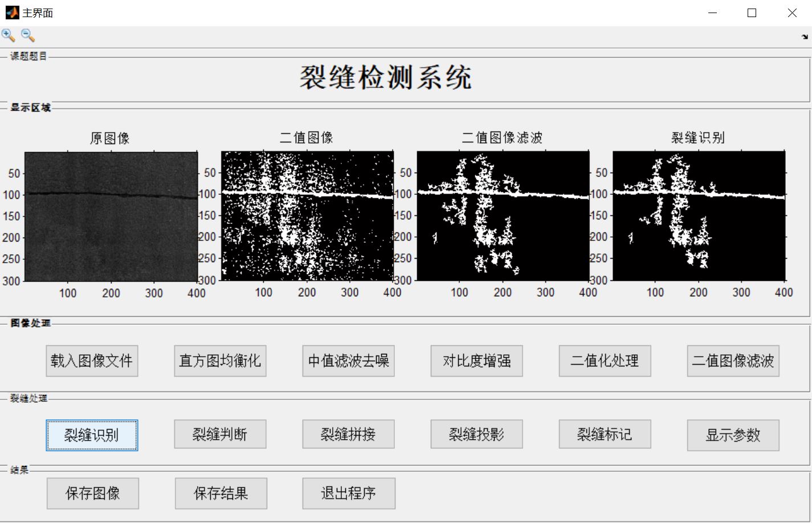Click the 二值图像 binary plot
The width and height of the screenshot is (812, 523).
pyautogui.click(x=307, y=216)
